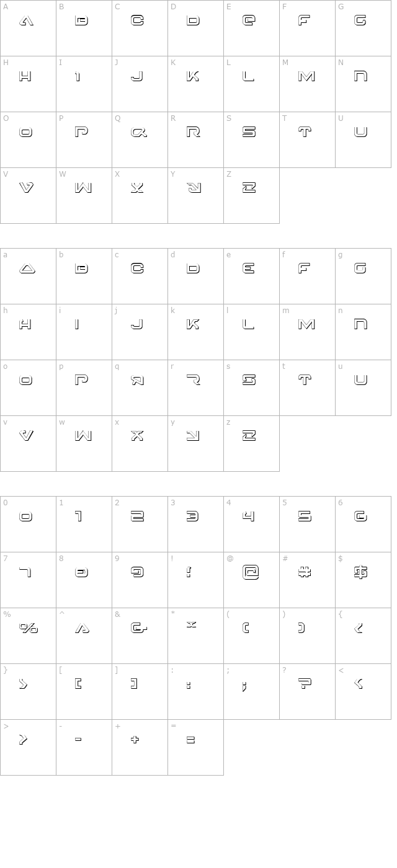
Task: Pick the lowercase y glyph cell
Action: [x=195, y=443]
